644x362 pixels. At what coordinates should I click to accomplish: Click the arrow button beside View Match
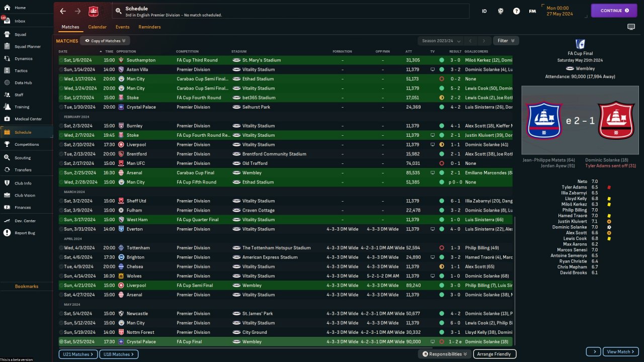coord(594,351)
